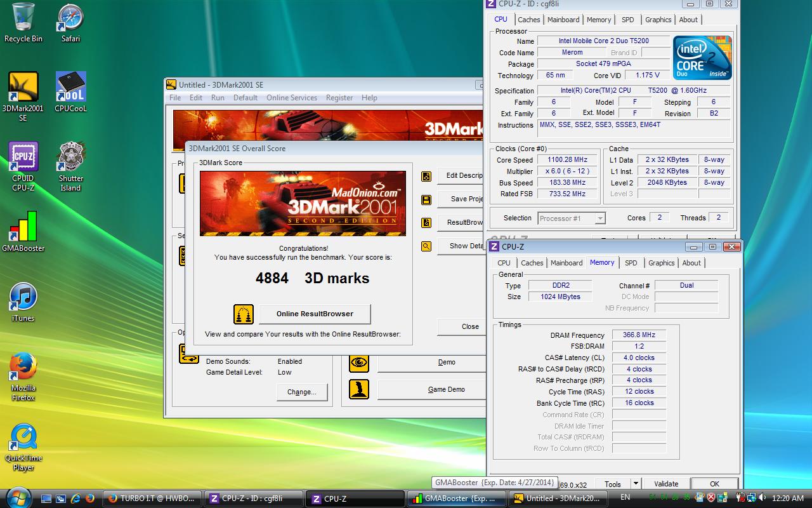Viewport: 812px width, 508px height.
Task: Click the Online ResultBrowser button
Action: pyautogui.click(x=315, y=314)
